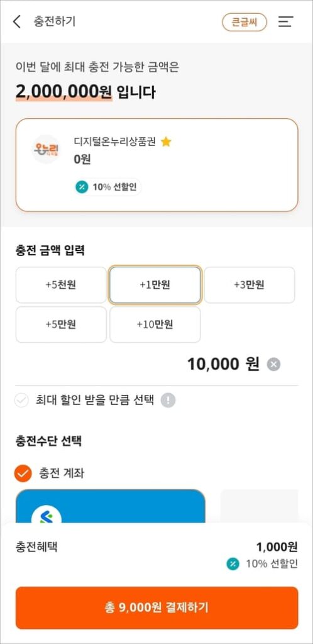The image size is (313, 644).
Task: Tap the bank logo on blue account card
Action: pyautogui.click(x=47, y=515)
